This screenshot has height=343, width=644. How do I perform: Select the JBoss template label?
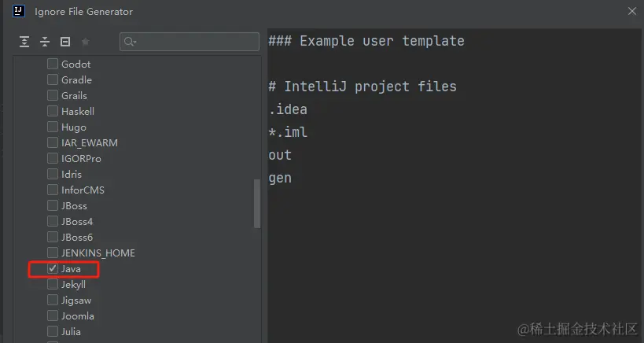pos(74,206)
